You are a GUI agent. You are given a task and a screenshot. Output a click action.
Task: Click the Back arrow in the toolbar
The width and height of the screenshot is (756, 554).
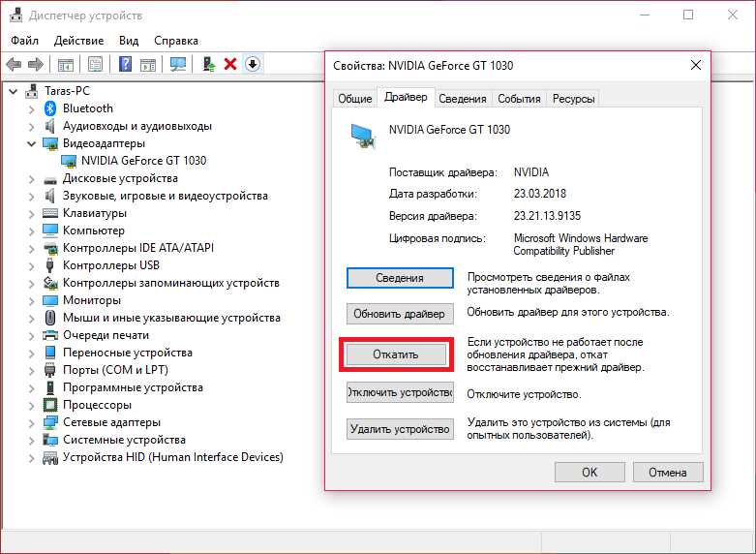coord(14,64)
